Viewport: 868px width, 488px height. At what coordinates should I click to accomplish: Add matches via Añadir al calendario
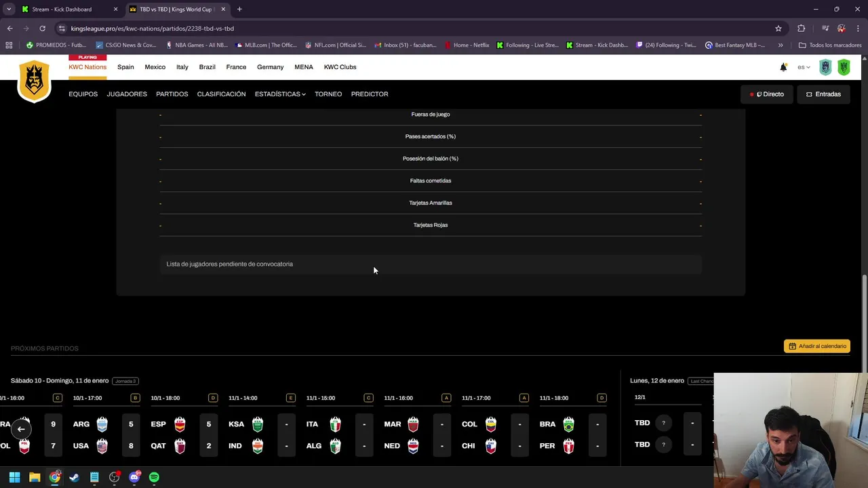point(817,346)
